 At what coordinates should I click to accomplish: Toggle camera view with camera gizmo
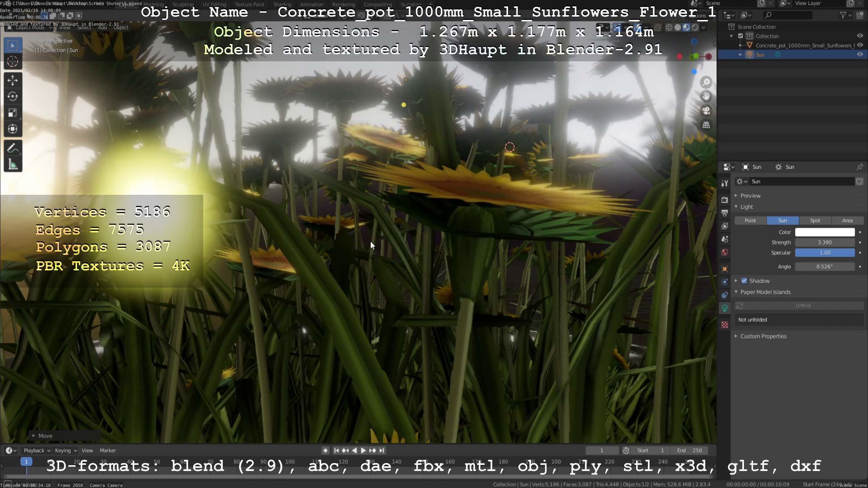(x=706, y=111)
